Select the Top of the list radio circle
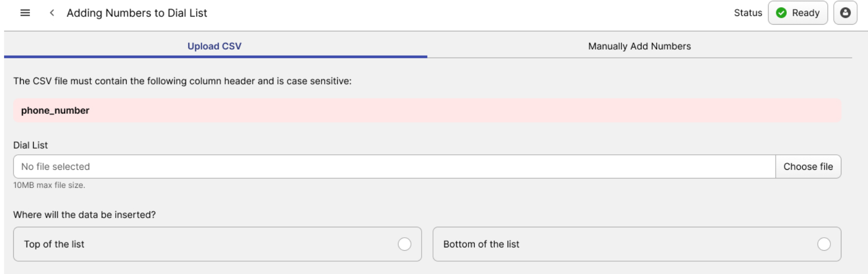Screen dimensions: 868x274 pos(404,244)
